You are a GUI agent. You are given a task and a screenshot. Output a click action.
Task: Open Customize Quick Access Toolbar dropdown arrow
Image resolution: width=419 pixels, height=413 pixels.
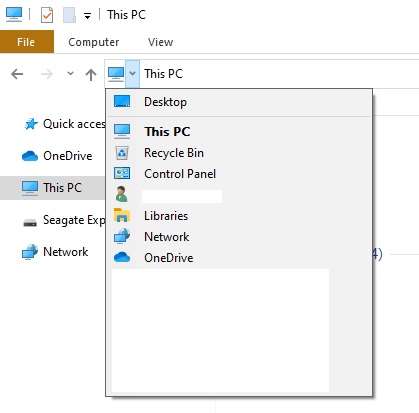(x=87, y=16)
